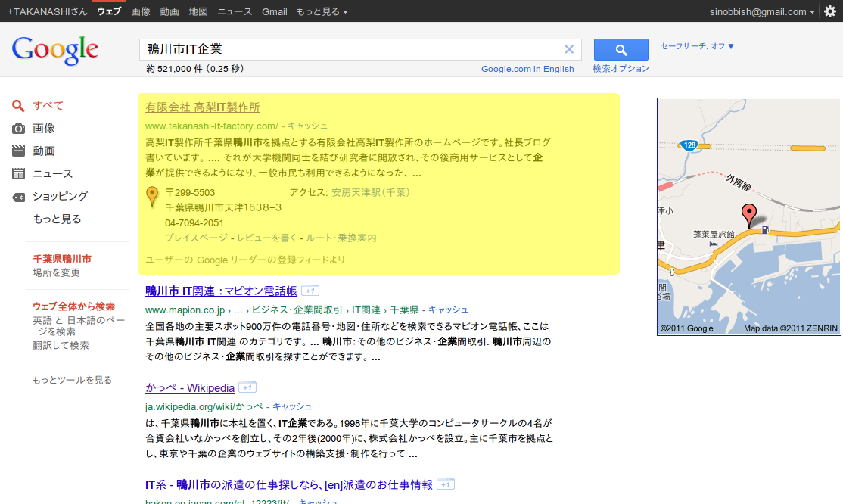Expand もっとツールを見る in the sidebar
The image size is (843, 504).
click(72, 380)
